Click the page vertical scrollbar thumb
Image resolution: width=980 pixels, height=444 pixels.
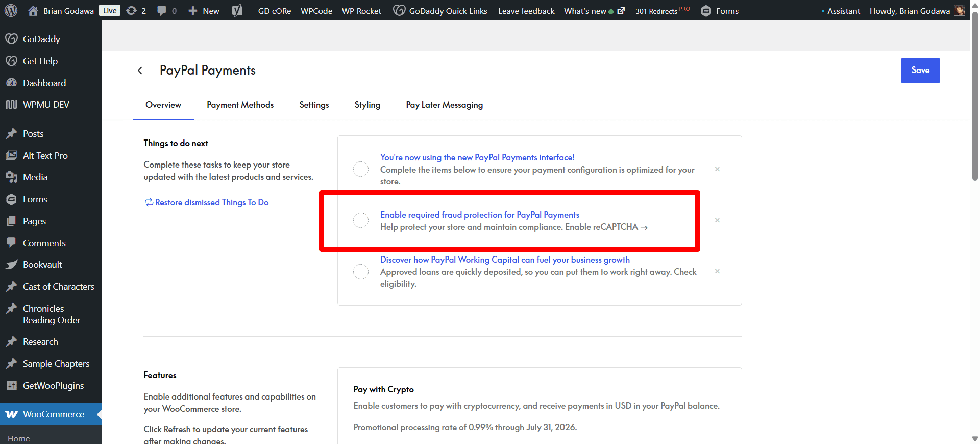click(x=975, y=97)
